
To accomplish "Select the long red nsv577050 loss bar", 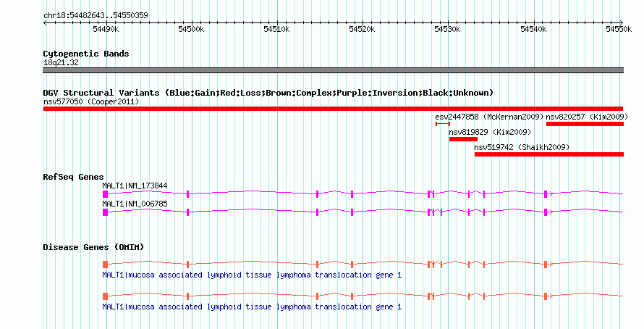I will (333, 109).
